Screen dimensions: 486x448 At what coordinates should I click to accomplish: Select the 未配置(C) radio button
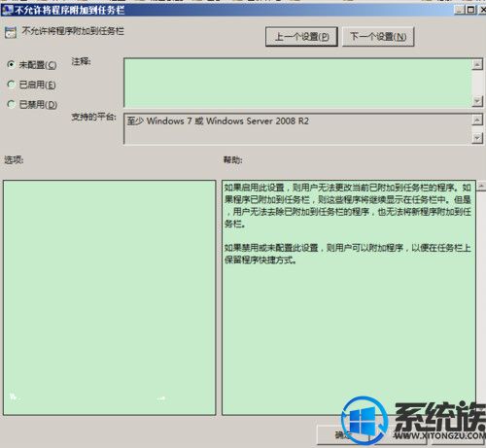[x=12, y=65]
